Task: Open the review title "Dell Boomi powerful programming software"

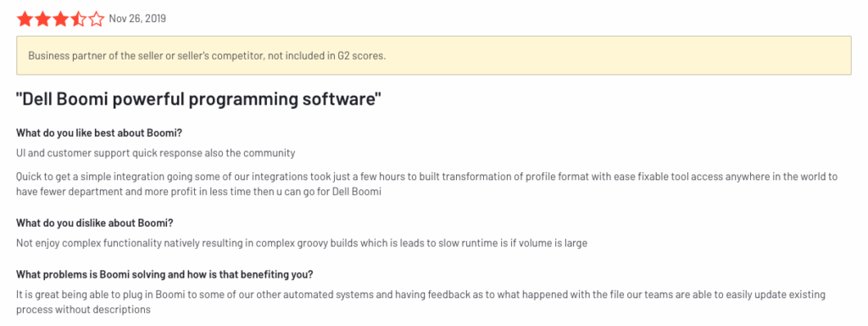Action: click(x=198, y=100)
